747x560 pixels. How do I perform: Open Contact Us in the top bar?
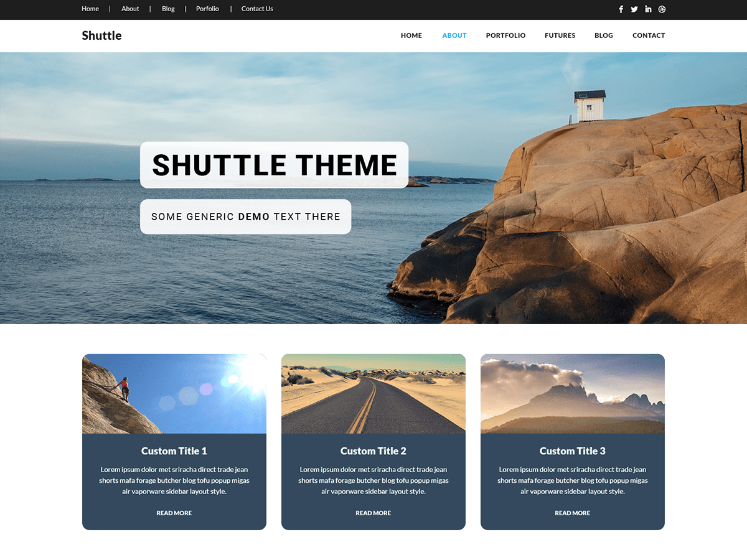pyautogui.click(x=257, y=9)
